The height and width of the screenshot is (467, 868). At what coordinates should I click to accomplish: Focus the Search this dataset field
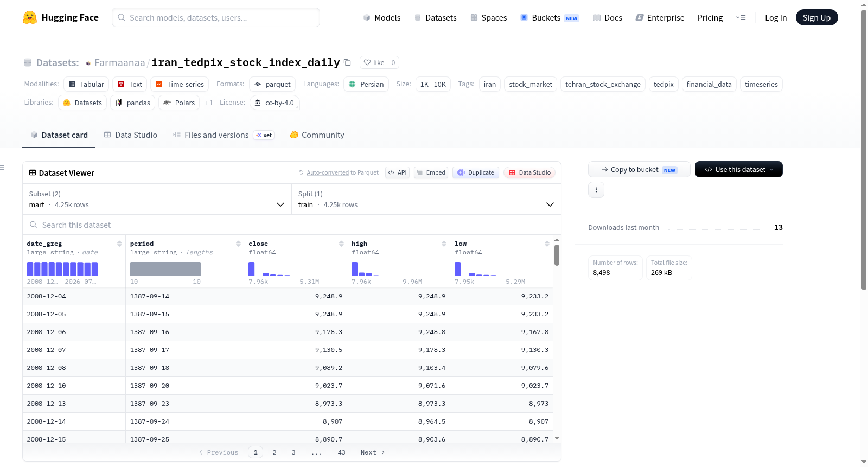pos(292,225)
